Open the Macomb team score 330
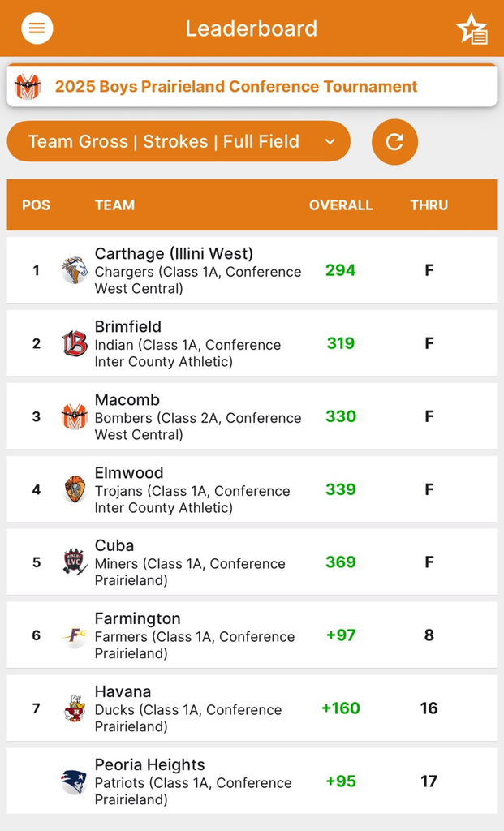The width and height of the screenshot is (504, 831). coord(341,416)
